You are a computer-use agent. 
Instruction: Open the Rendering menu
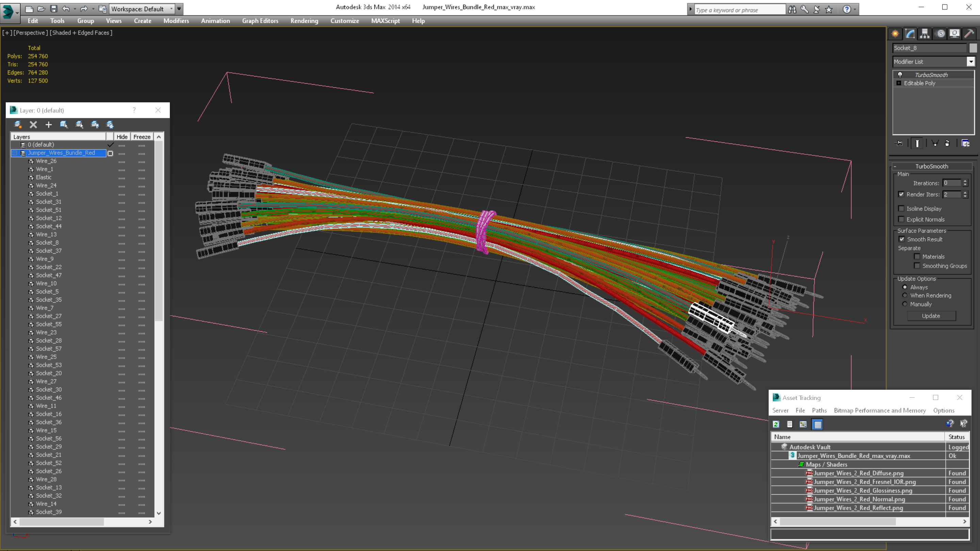(x=304, y=21)
